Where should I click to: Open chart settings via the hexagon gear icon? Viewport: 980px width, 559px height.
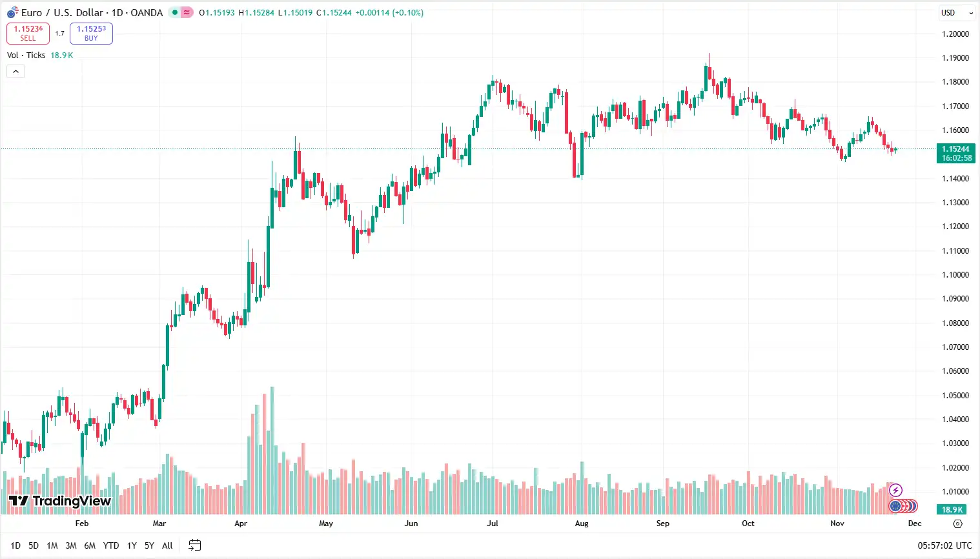pyautogui.click(x=957, y=523)
